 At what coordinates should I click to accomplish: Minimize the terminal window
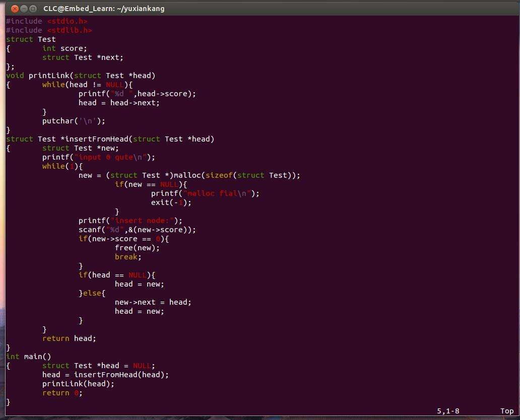tap(24, 9)
